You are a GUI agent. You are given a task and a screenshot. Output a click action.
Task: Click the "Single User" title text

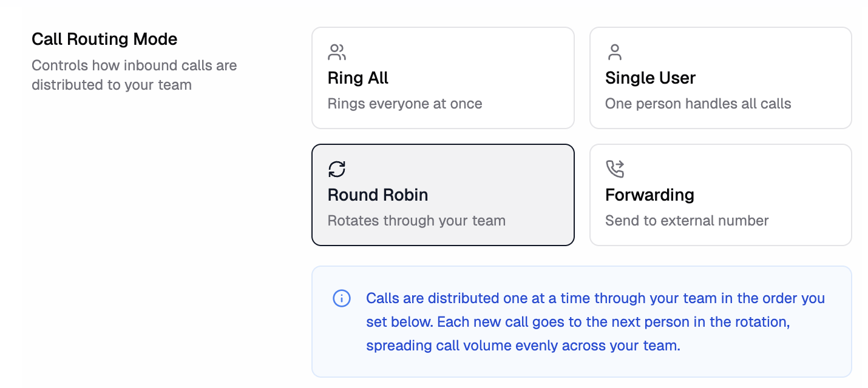(650, 78)
